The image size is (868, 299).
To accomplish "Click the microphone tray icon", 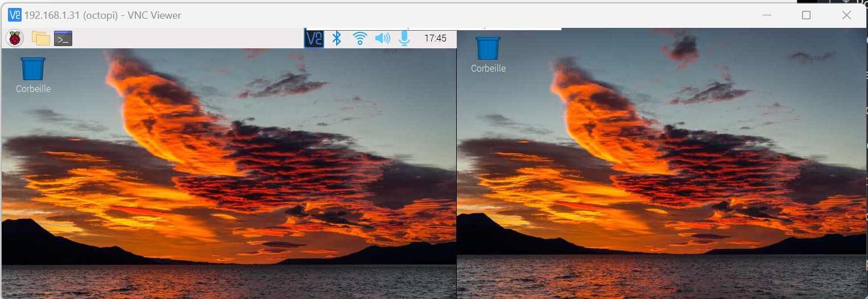I will pos(404,38).
